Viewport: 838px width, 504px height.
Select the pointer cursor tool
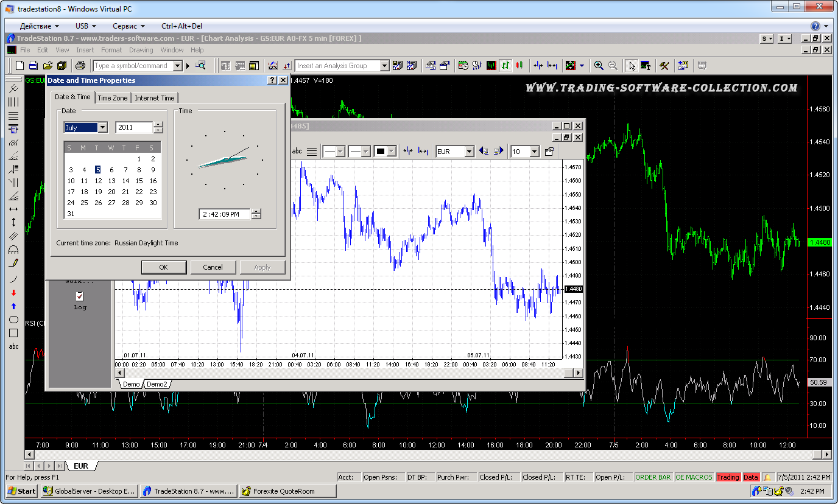(632, 66)
